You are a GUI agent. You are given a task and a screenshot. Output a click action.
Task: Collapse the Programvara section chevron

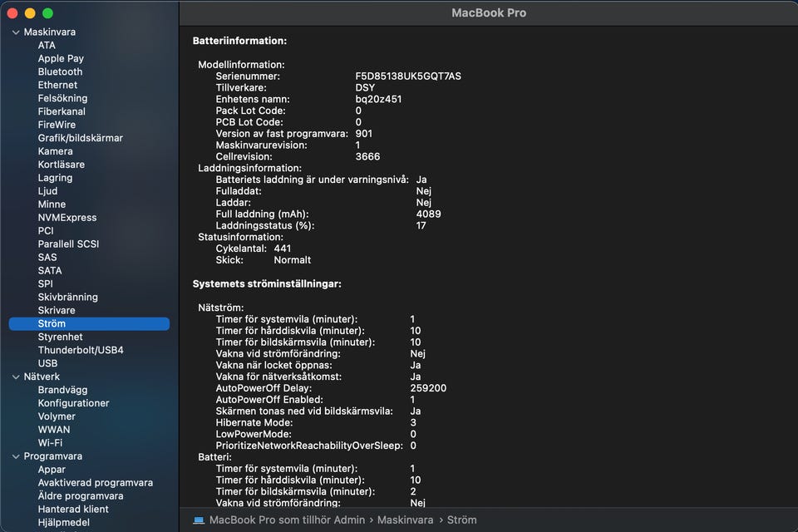pyautogui.click(x=16, y=456)
